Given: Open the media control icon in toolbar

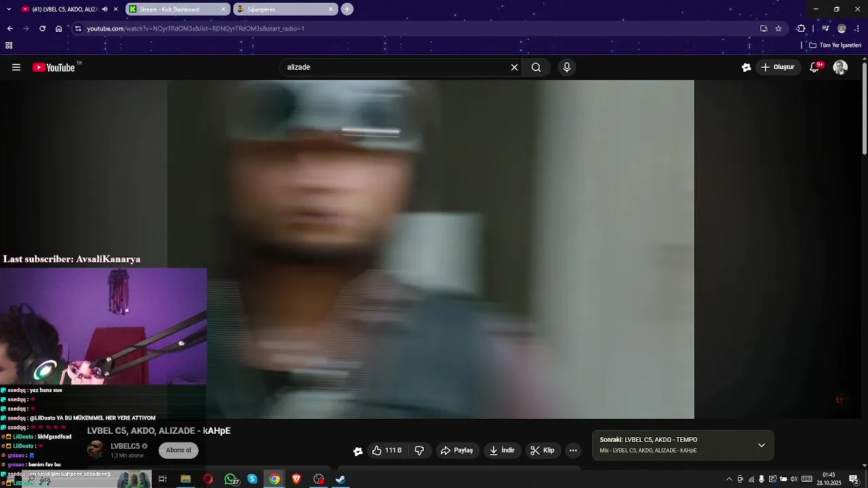Looking at the screenshot, I should pyautogui.click(x=825, y=28).
